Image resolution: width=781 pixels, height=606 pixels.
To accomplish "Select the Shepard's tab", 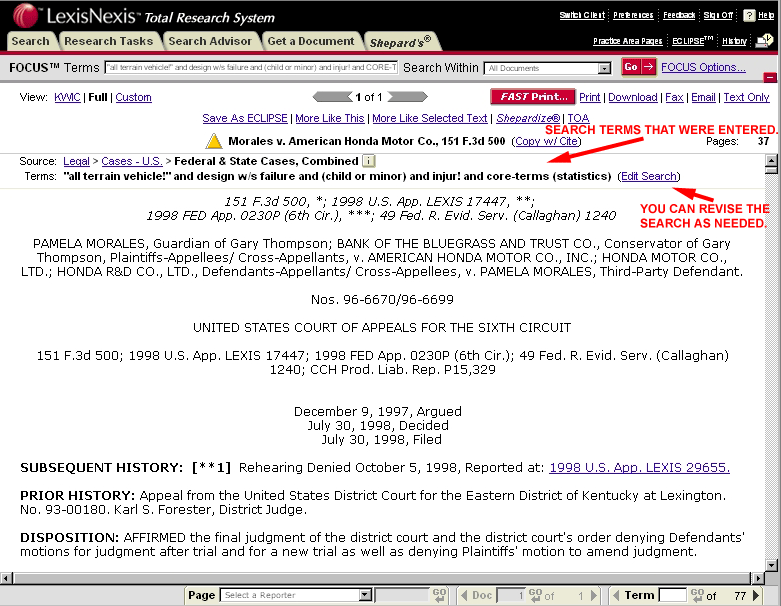I will 400,41.
